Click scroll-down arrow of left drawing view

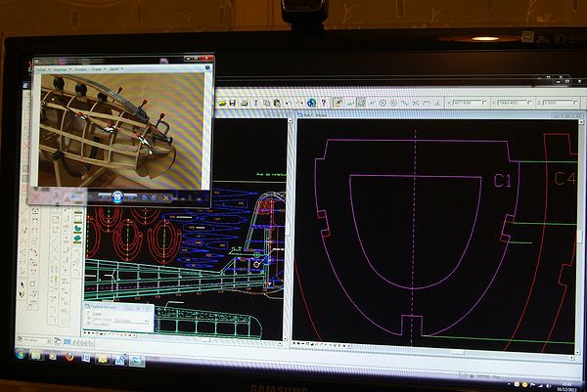(286, 338)
